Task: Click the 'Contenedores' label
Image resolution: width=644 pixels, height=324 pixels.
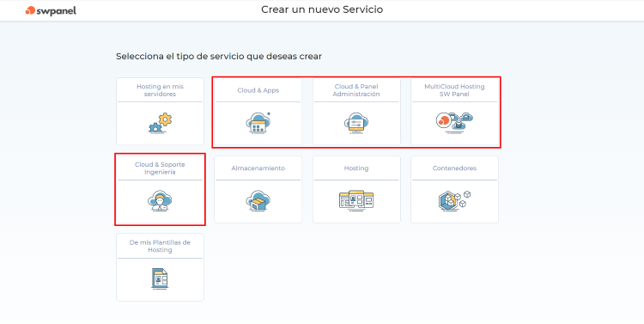Action: coord(454,168)
